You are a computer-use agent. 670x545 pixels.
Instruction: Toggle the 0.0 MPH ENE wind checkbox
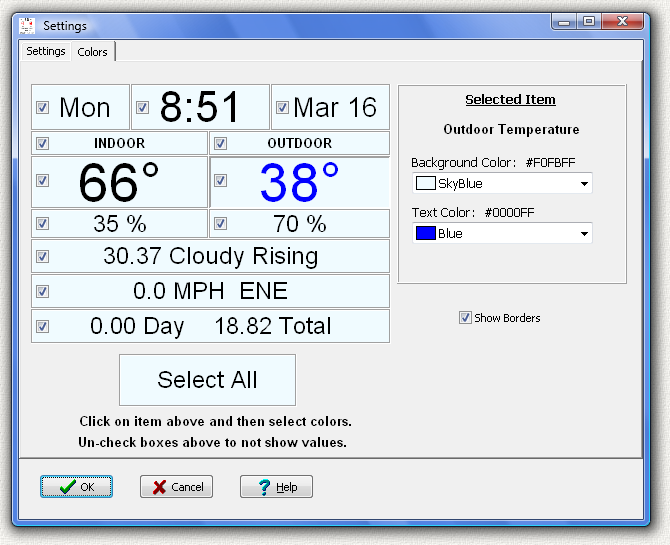click(x=42, y=292)
